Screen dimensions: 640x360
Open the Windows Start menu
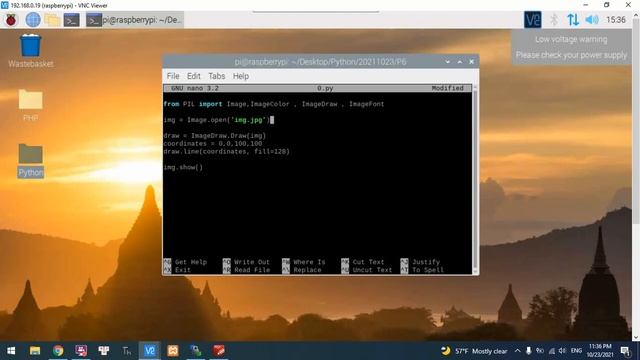[x=11, y=351]
